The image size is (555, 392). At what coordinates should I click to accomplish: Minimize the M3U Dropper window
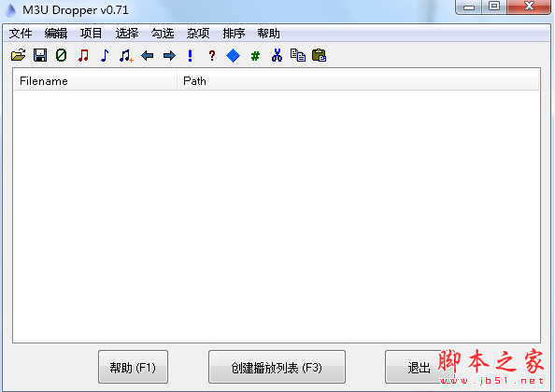[469, 7]
